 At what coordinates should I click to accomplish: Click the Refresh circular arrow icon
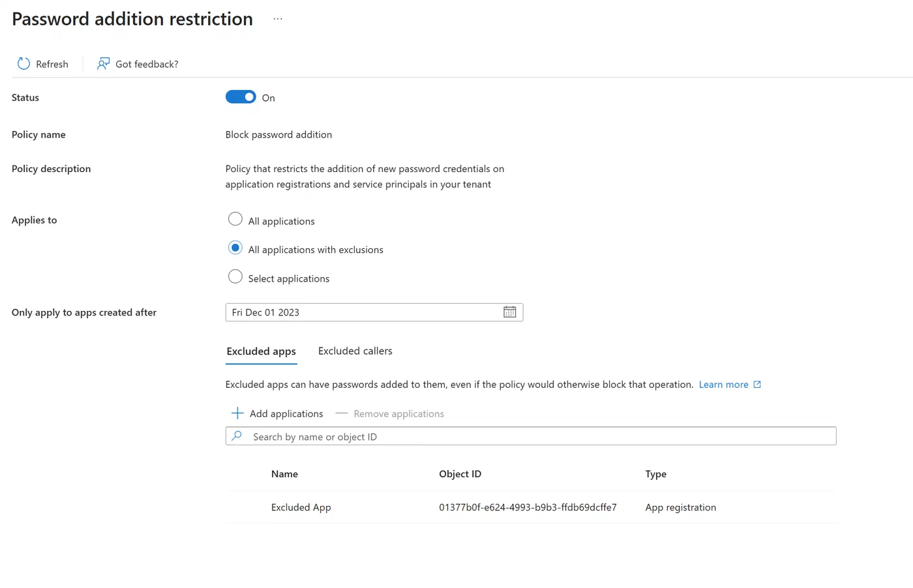[x=23, y=64]
